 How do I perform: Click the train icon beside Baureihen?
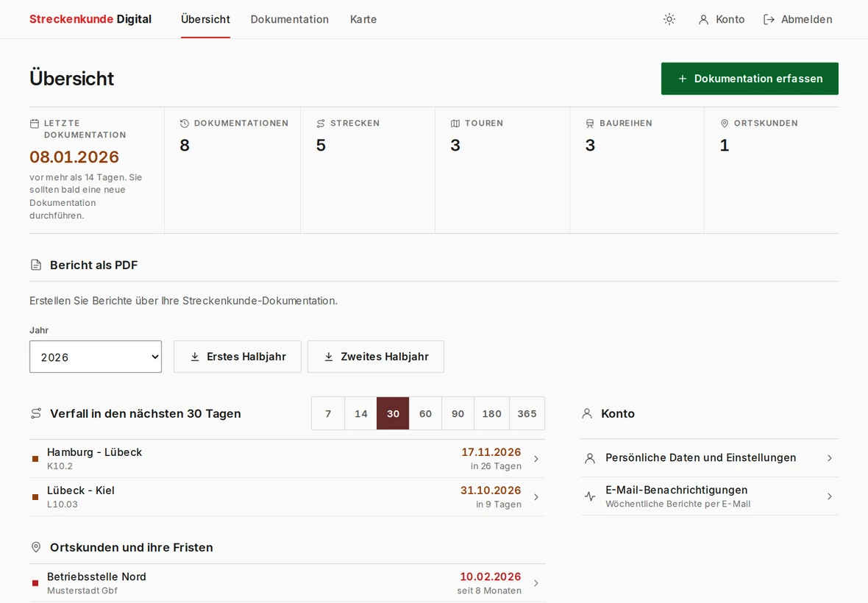point(589,124)
